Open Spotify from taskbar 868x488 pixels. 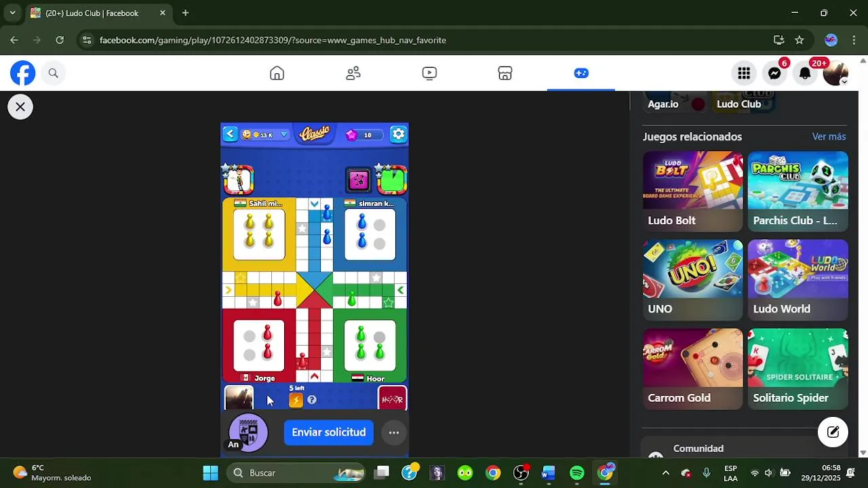(577, 472)
